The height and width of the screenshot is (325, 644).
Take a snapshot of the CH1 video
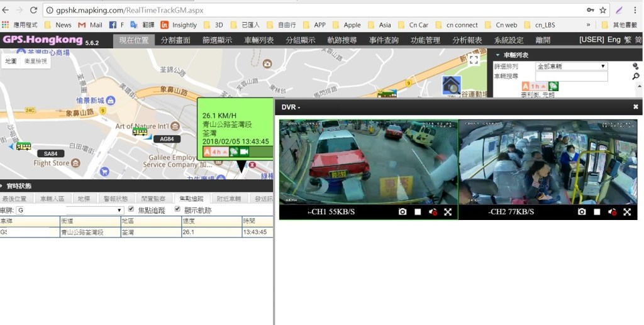pos(402,212)
